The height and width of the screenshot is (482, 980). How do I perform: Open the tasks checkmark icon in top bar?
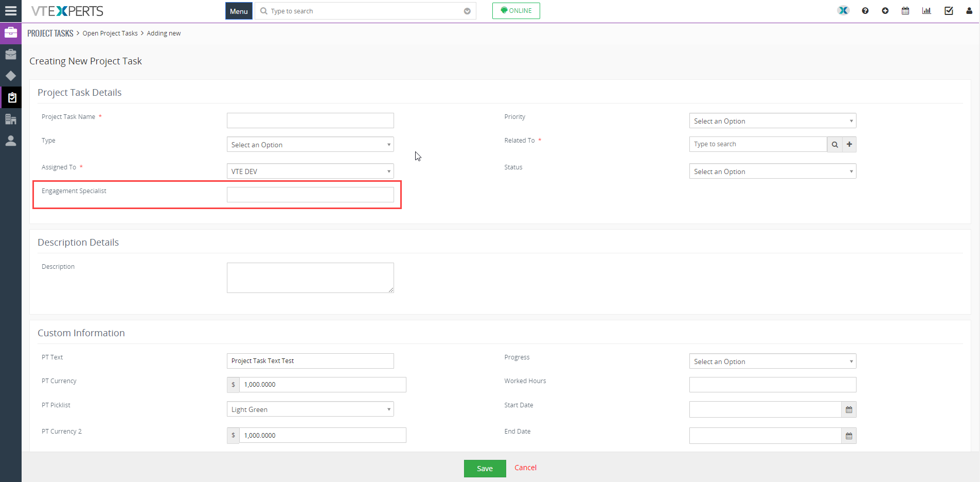949,11
